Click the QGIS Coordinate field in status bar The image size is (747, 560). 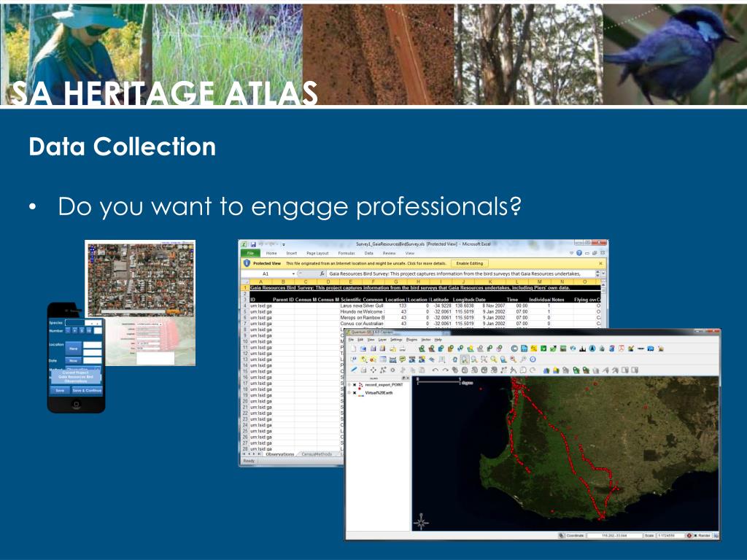pyautogui.click(x=614, y=535)
